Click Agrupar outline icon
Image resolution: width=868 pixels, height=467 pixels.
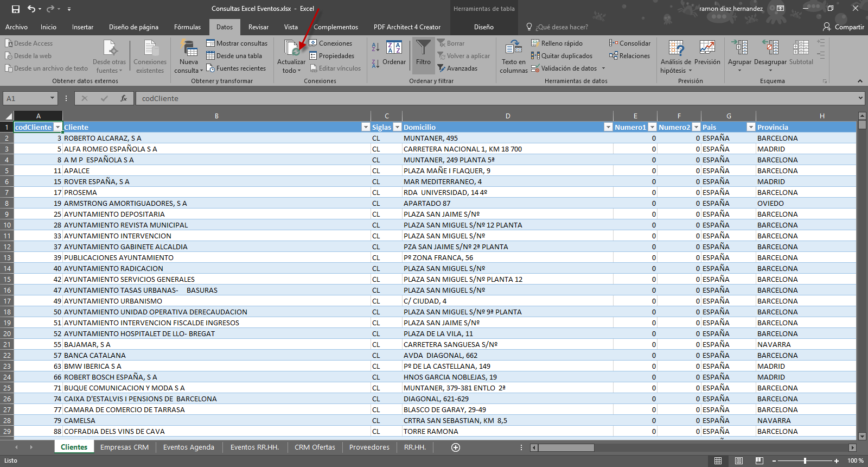click(739, 48)
